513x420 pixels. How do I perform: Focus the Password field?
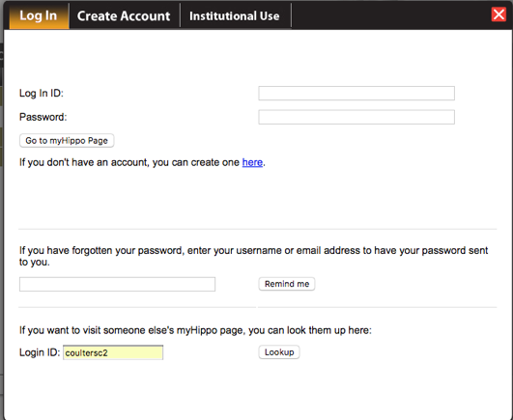pyautogui.click(x=356, y=117)
